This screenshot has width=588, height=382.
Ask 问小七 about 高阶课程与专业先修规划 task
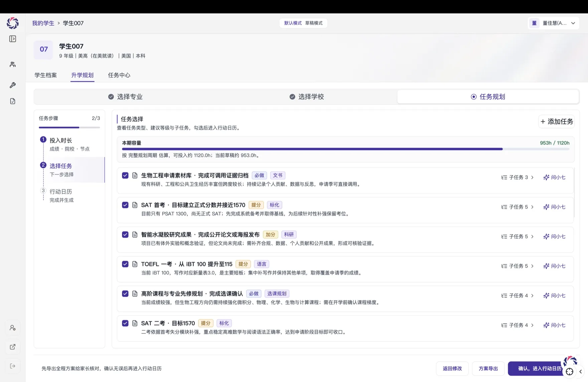click(x=555, y=296)
